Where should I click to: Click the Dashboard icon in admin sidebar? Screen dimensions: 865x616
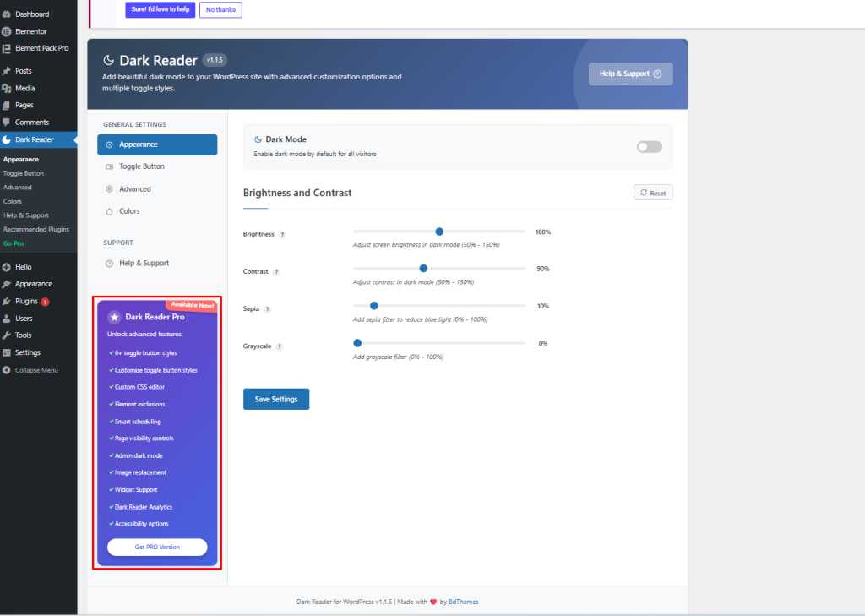tap(7, 14)
